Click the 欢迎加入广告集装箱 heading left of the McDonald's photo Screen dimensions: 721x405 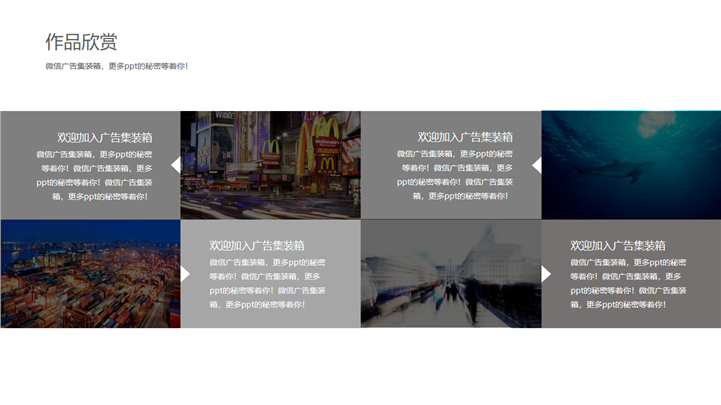click(x=104, y=137)
